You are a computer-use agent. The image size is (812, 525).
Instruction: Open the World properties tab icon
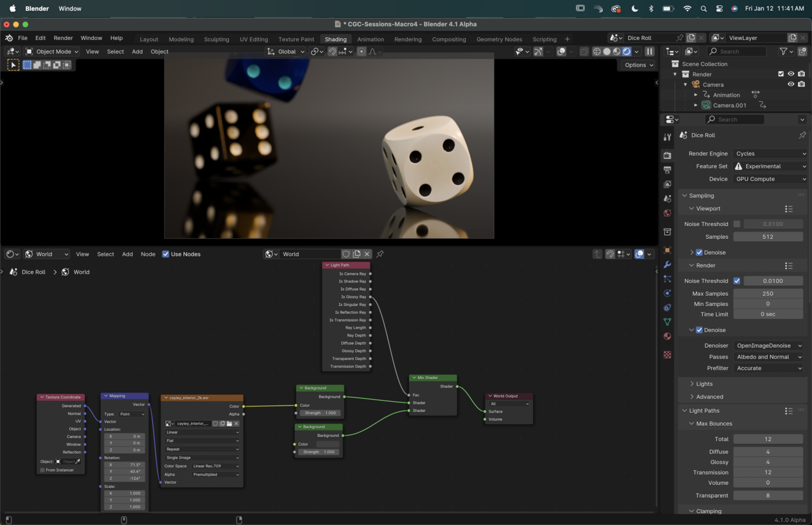(667, 213)
